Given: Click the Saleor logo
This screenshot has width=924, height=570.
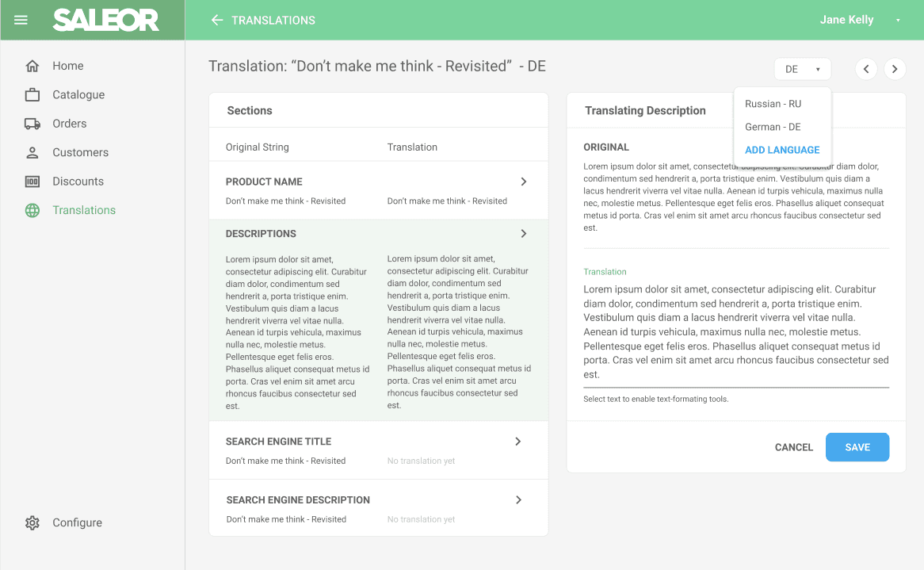Looking at the screenshot, I should (106, 20).
